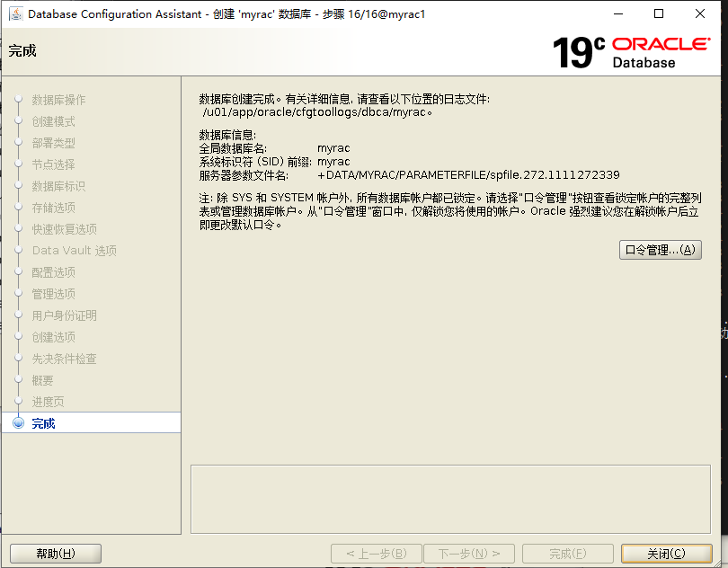Click the indicator icon beside Data Vault 选项

pos(19,251)
